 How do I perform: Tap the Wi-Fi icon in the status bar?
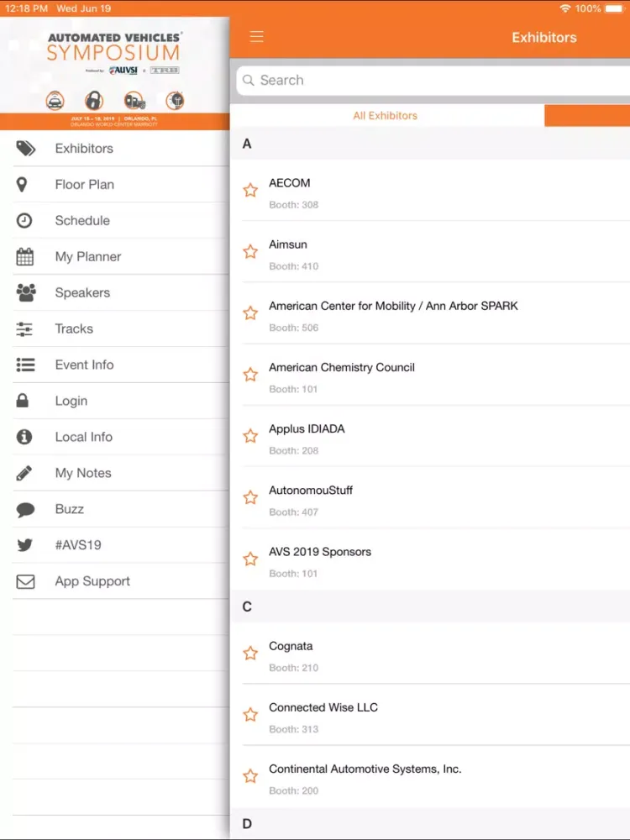coord(564,8)
